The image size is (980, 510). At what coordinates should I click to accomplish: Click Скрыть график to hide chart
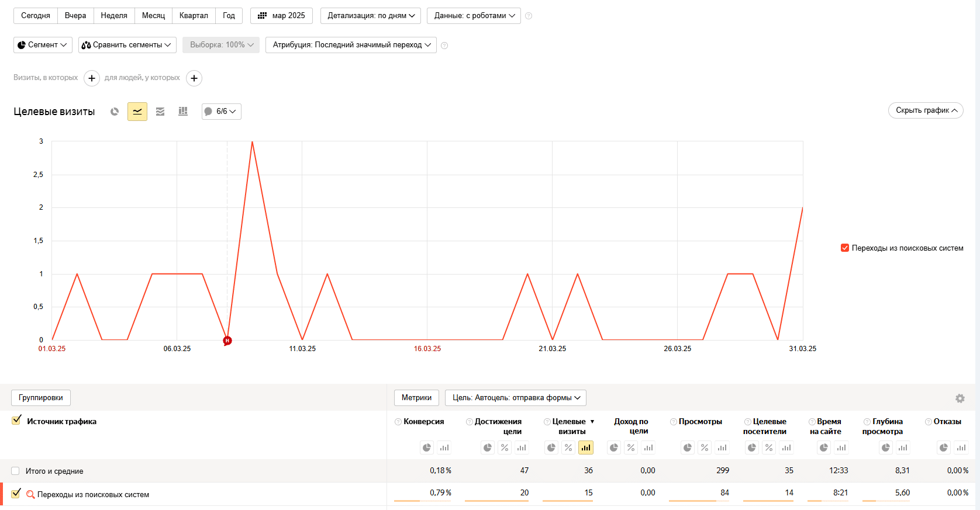click(926, 110)
